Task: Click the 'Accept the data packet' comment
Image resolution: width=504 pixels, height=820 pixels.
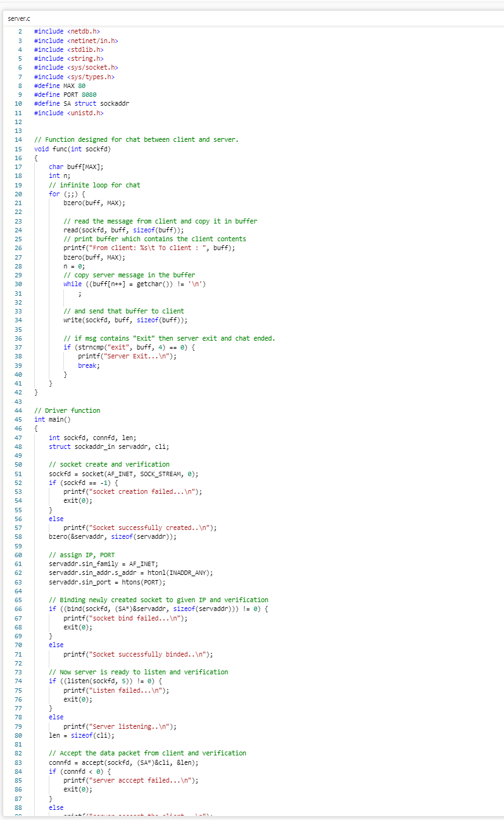Action: tap(148, 753)
